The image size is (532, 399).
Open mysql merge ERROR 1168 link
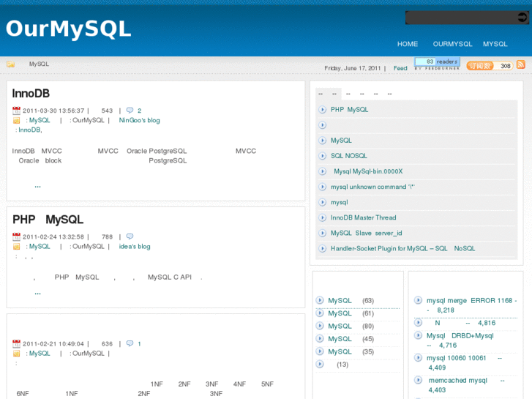(471, 305)
